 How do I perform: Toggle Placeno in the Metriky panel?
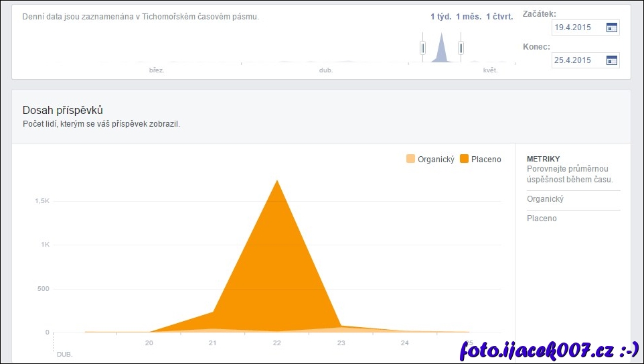(542, 219)
